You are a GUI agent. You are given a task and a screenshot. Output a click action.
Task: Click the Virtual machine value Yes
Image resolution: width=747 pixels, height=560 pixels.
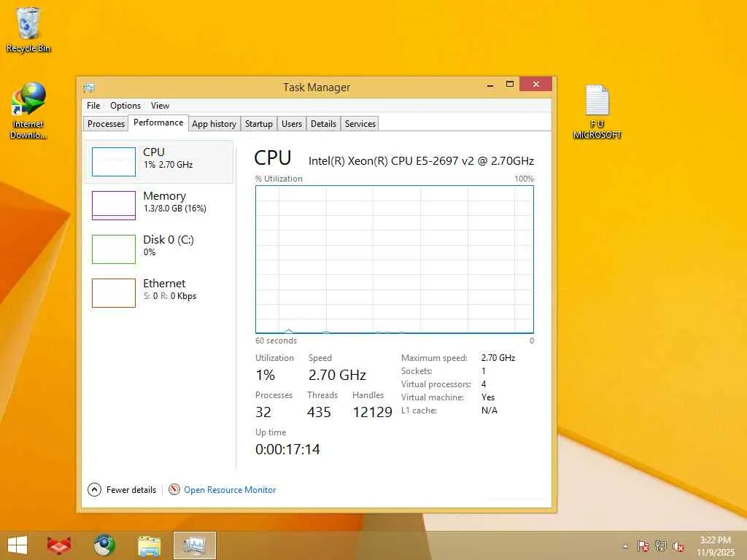coord(488,397)
